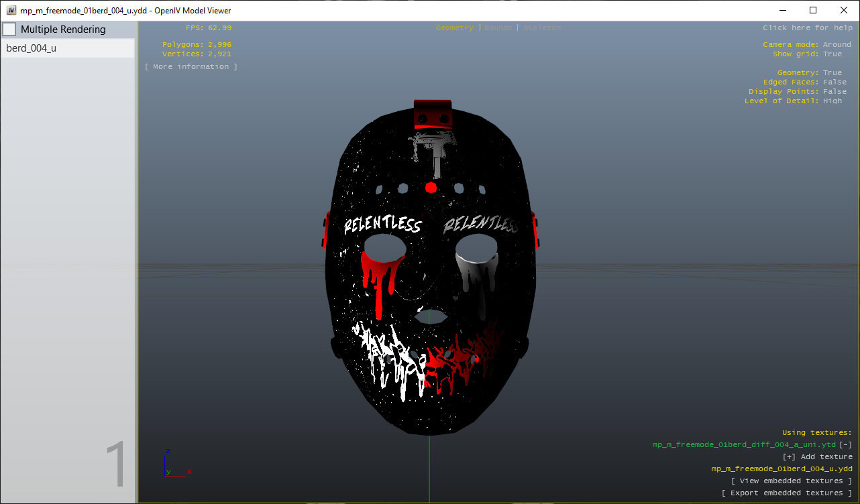Open 'Click here for help'
This screenshot has width=860, height=504.
pyautogui.click(x=807, y=28)
